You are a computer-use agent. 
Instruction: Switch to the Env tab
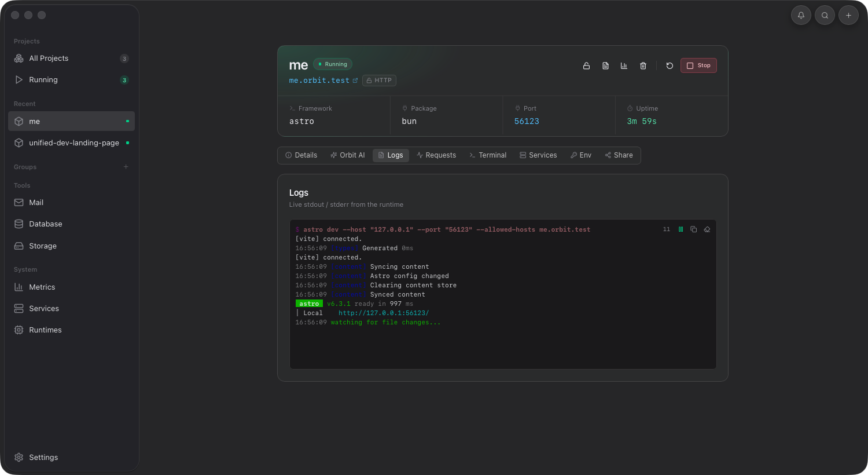pyautogui.click(x=581, y=155)
